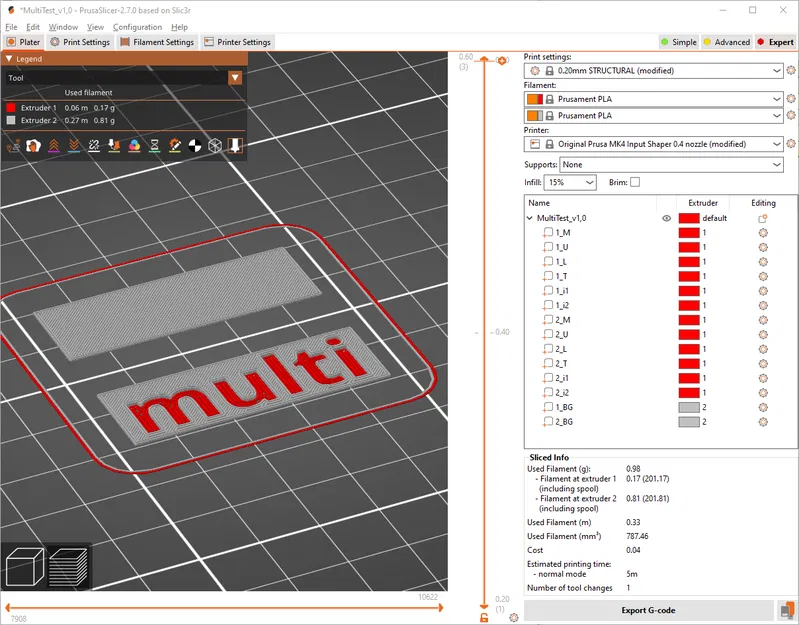Click add color change plus on slider
The image size is (799, 625).
pos(502,61)
